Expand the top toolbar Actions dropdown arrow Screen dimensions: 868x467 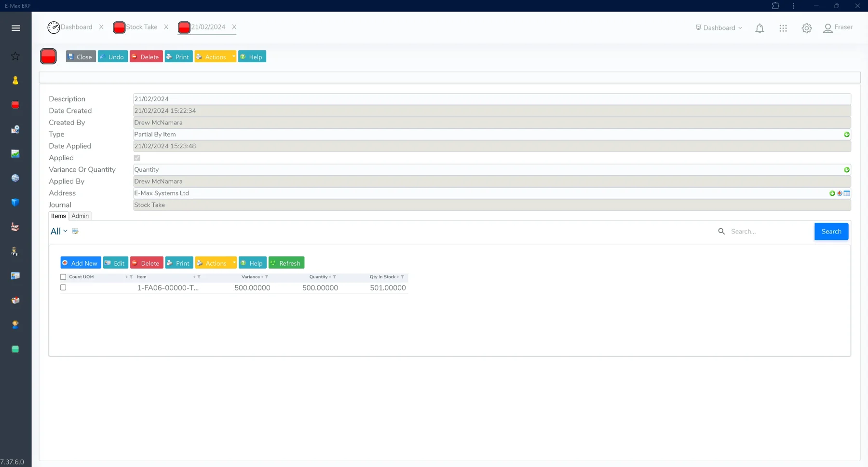tap(233, 56)
